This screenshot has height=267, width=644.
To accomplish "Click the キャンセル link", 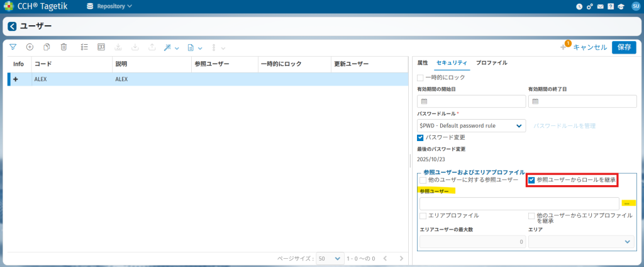I will (590, 47).
